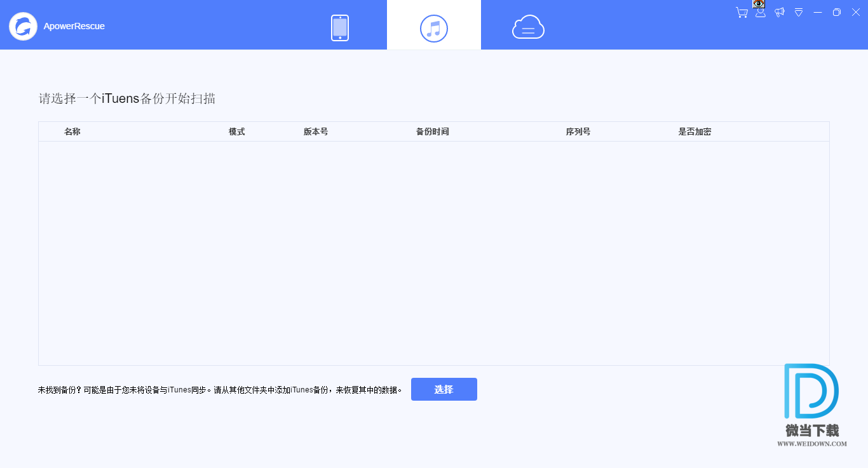Open the megaphone feedback icon
Image resolution: width=868 pixels, height=468 pixels.
point(780,12)
